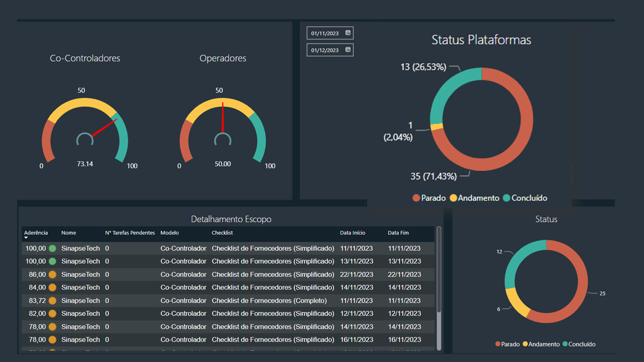The height and width of the screenshot is (362, 644).
Task: Click the Co-Controladores gauge value 73.14
Action: pyautogui.click(x=85, y=164)
